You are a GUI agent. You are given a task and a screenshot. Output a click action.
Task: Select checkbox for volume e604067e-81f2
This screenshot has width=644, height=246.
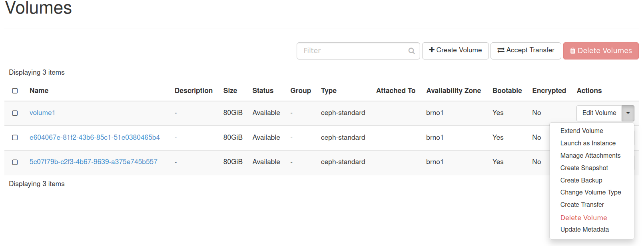[15, 137]
